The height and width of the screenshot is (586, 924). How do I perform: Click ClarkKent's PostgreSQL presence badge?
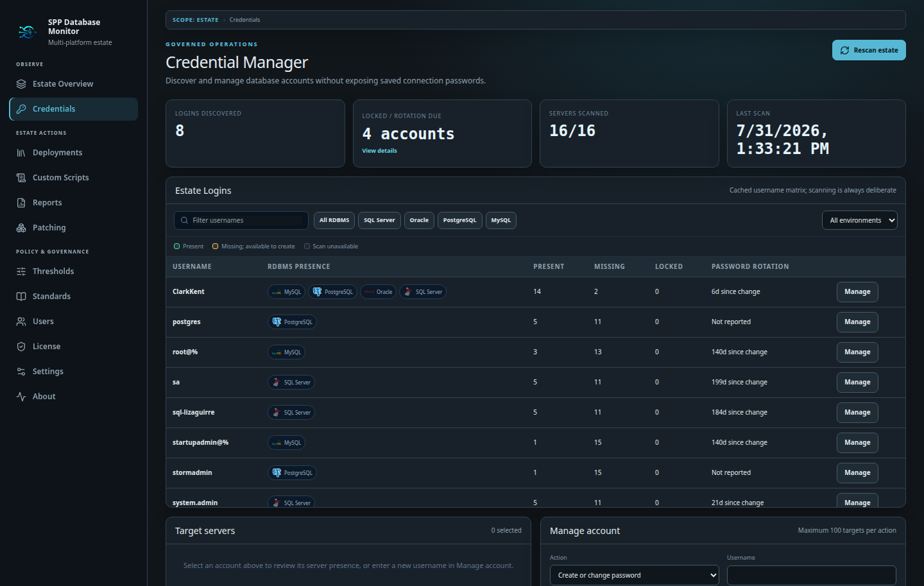tap(332, 292)
